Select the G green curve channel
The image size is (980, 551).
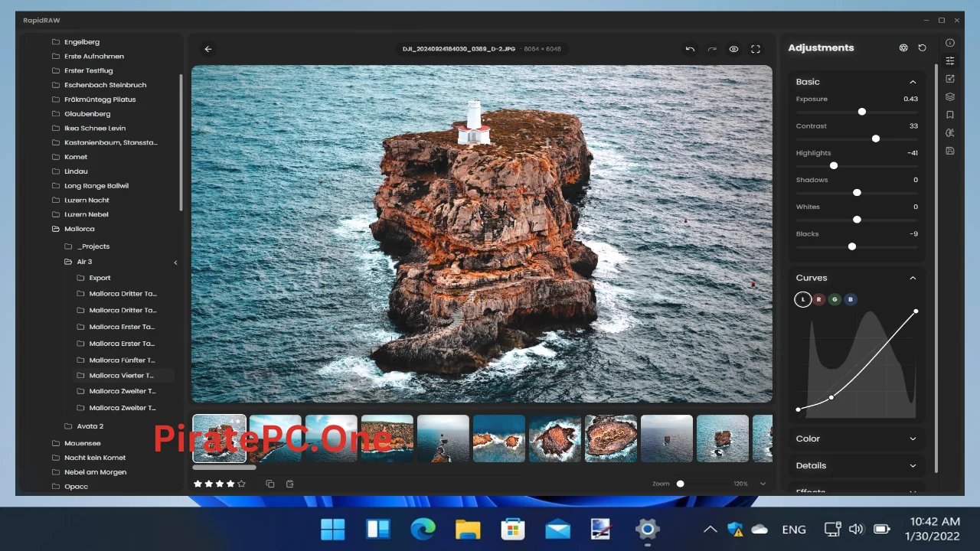(835, 299)
